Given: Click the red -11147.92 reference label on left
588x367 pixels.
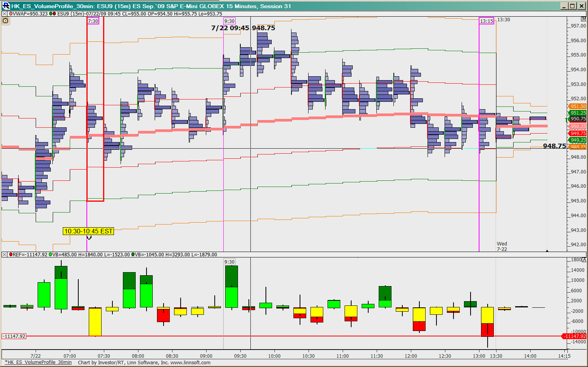Looking at the screenshot, I should tap(14, 336).
